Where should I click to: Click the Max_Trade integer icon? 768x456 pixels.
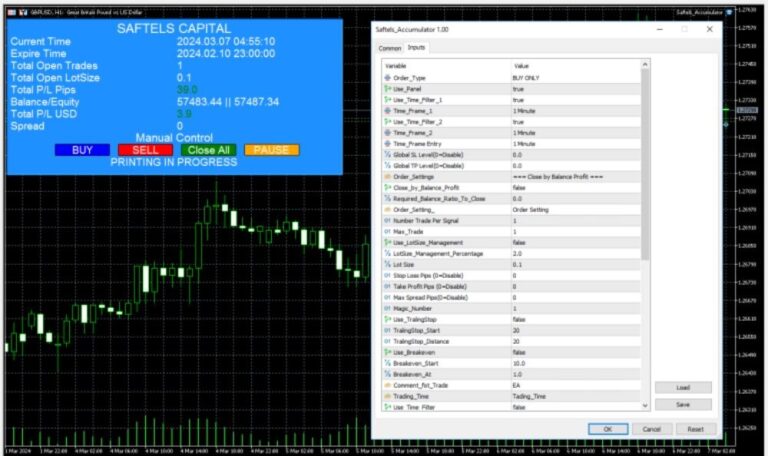click(x=388, y=231)
